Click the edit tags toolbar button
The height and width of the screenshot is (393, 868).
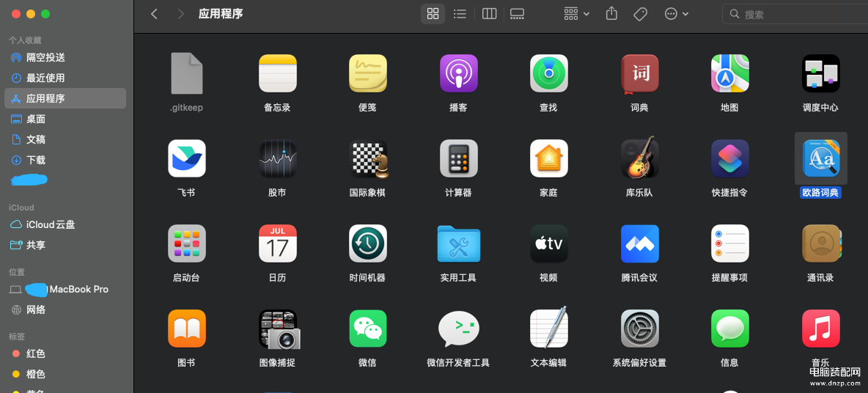pyautogui.click(x=641, y=14)
